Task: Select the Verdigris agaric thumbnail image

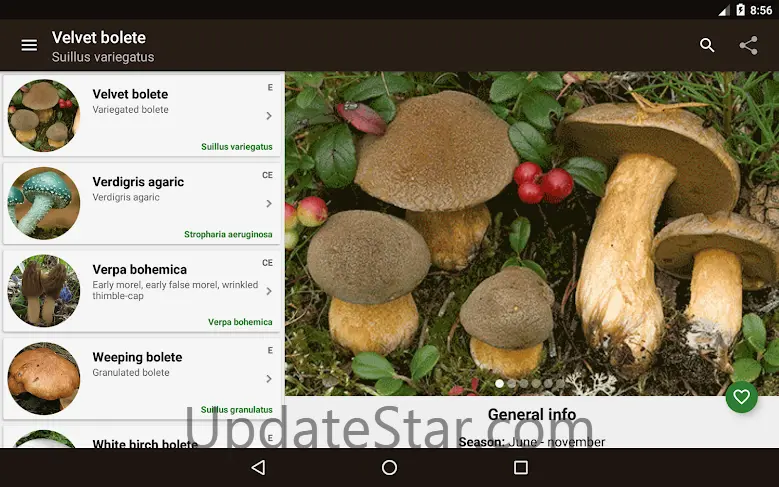Action: 44,203
